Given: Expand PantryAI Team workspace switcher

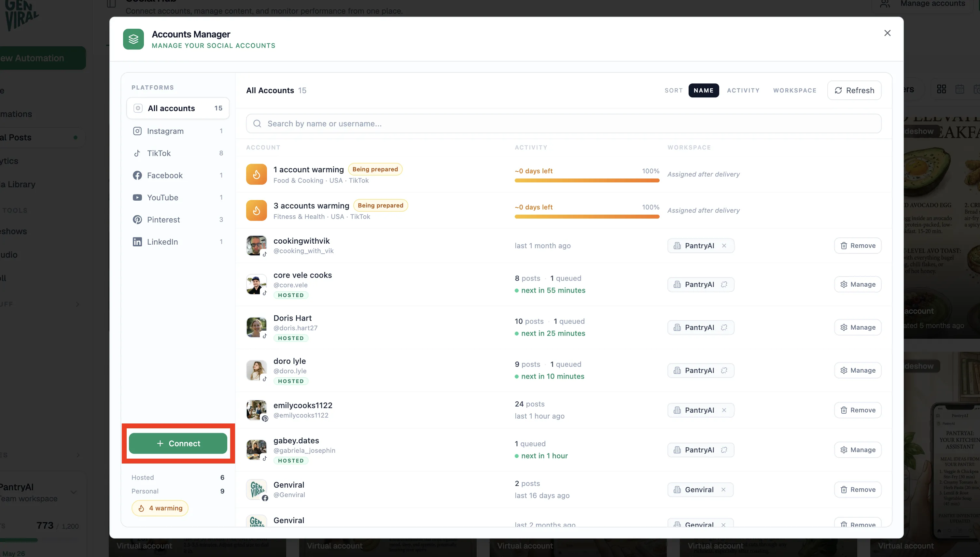Looking at the screenshot, I should (41, 493).
